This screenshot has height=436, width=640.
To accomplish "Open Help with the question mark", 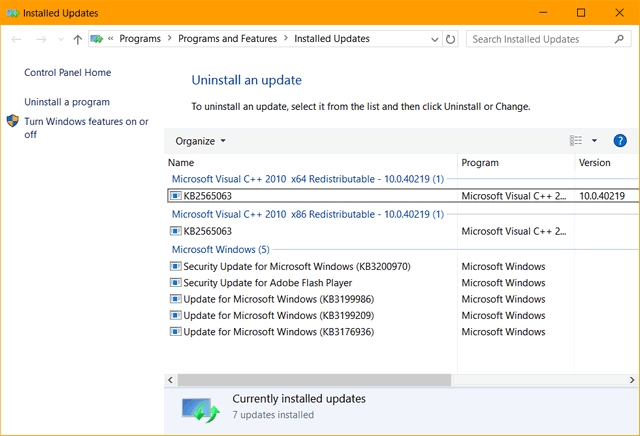I will 620,141.
